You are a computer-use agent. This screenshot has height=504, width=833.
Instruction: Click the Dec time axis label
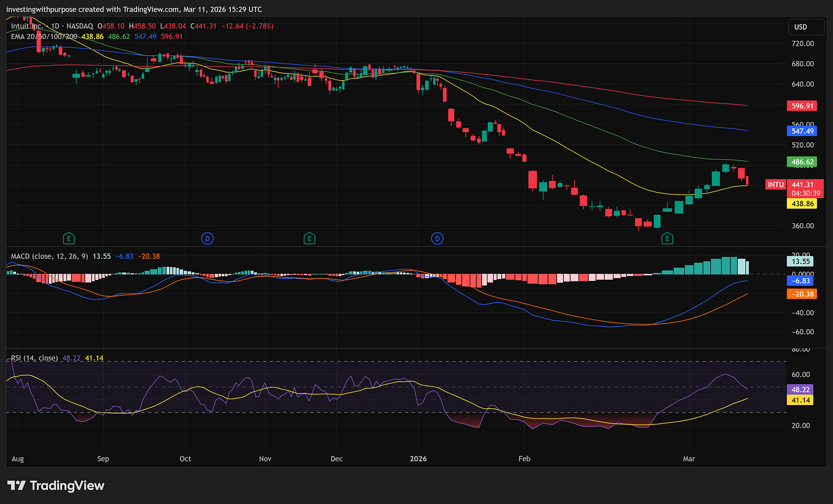tap(337, 459)
